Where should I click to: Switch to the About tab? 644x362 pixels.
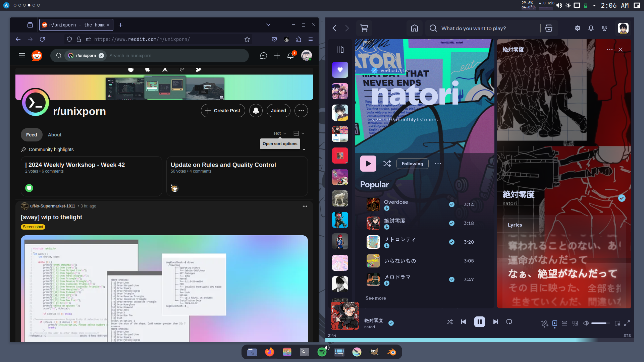(x=55, y=135)
